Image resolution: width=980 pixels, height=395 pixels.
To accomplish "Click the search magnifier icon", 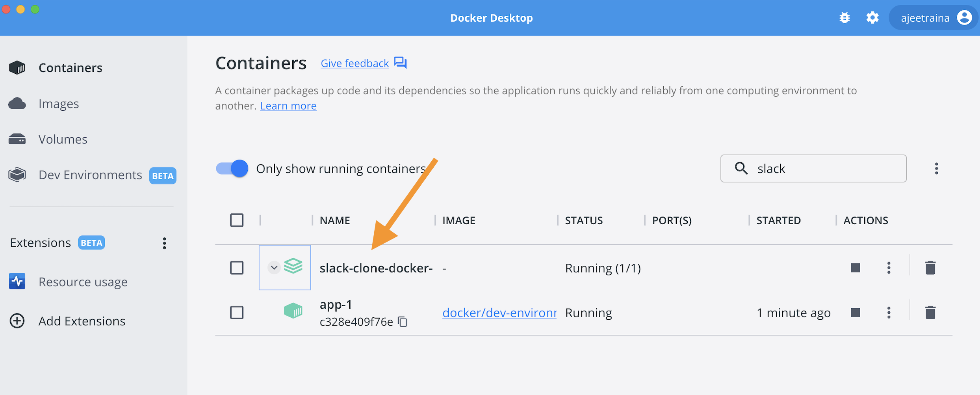I will coord(741,168).
